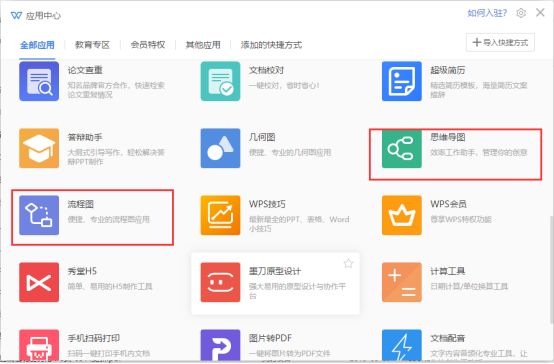This screenshot has width=554, height=364.
Task: Select the 其他应用 tab
Action: pos(203,45)
